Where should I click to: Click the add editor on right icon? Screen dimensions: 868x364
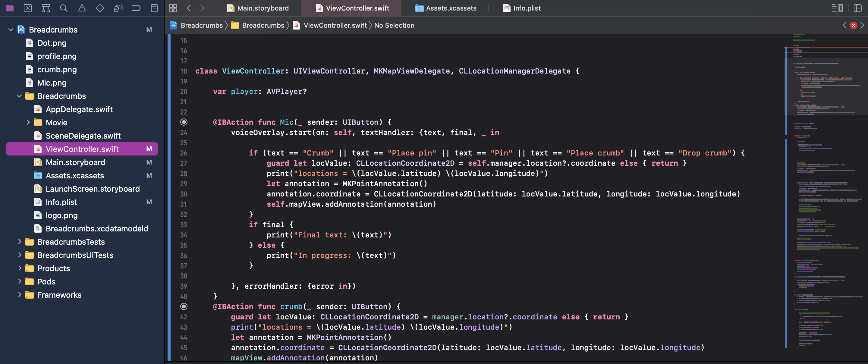[857, 8]
